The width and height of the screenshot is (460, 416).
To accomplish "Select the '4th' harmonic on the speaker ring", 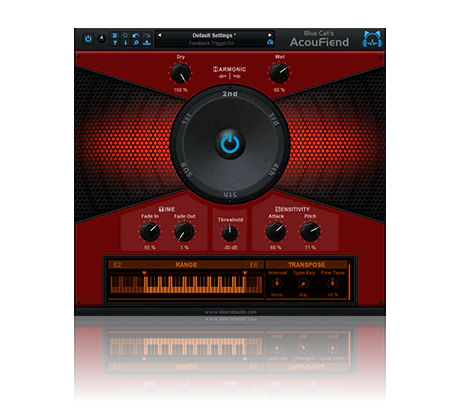I will tap(273, 169).
